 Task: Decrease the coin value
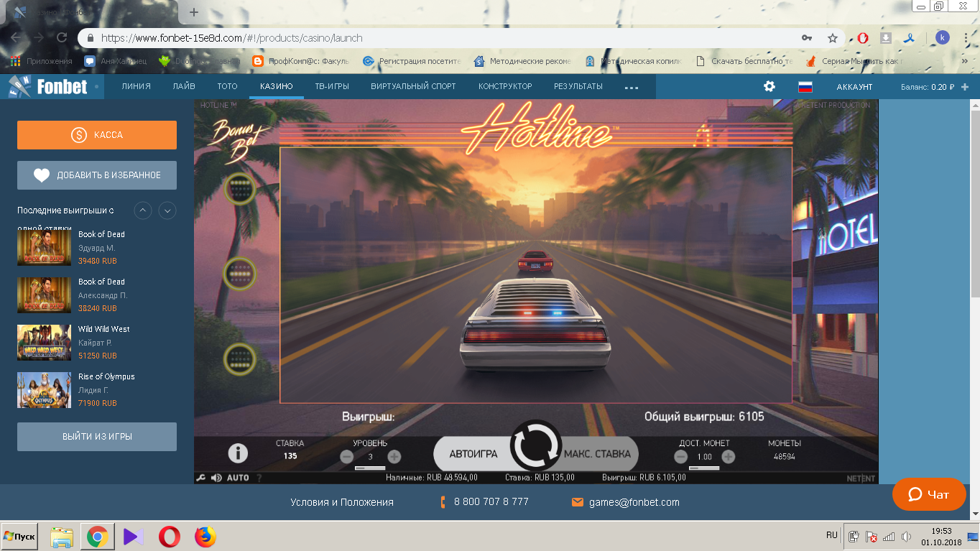[x=680, y=456]
